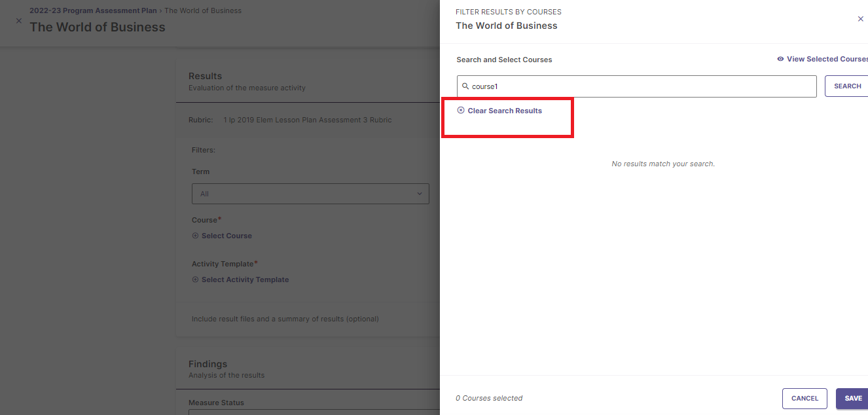
Task: Click the plus icon beside Select Activity Template
Action: (x=194, y=280)
